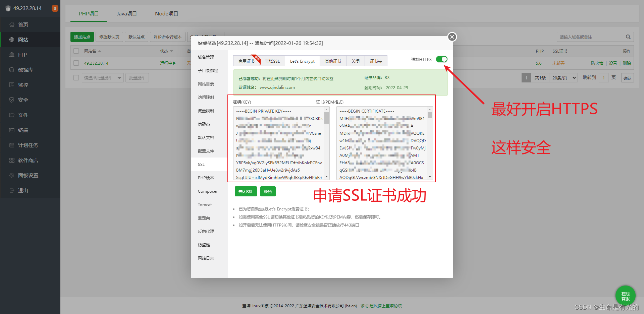The image size is (644, 314).
Task: Click the shield icon beside 安全
Action: point(12,100)
